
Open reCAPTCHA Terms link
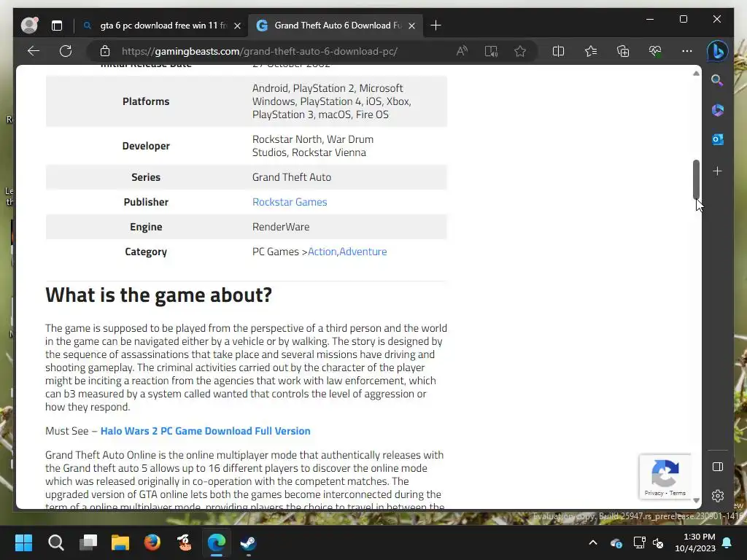678,494
